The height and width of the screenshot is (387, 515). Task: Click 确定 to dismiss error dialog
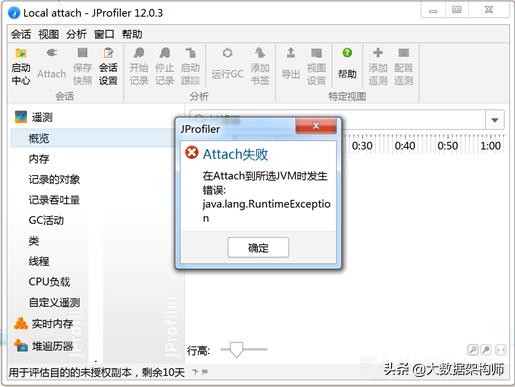[x=258, y=247]
